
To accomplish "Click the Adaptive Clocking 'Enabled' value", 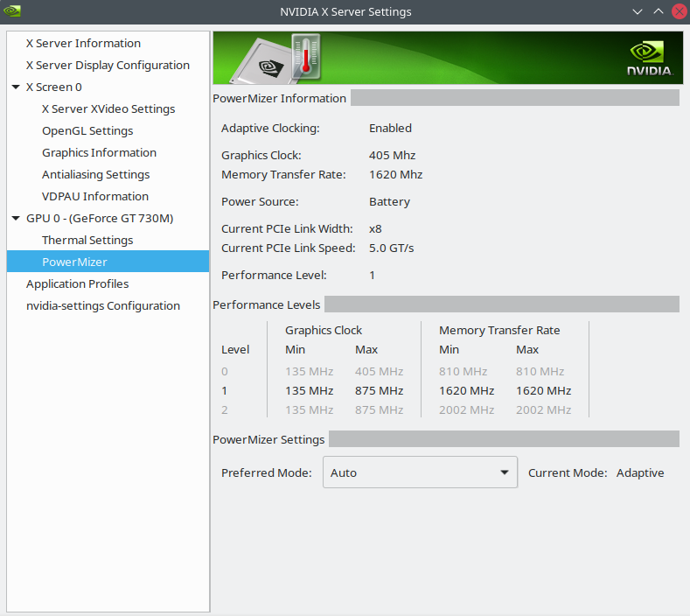I will (390, 128).
